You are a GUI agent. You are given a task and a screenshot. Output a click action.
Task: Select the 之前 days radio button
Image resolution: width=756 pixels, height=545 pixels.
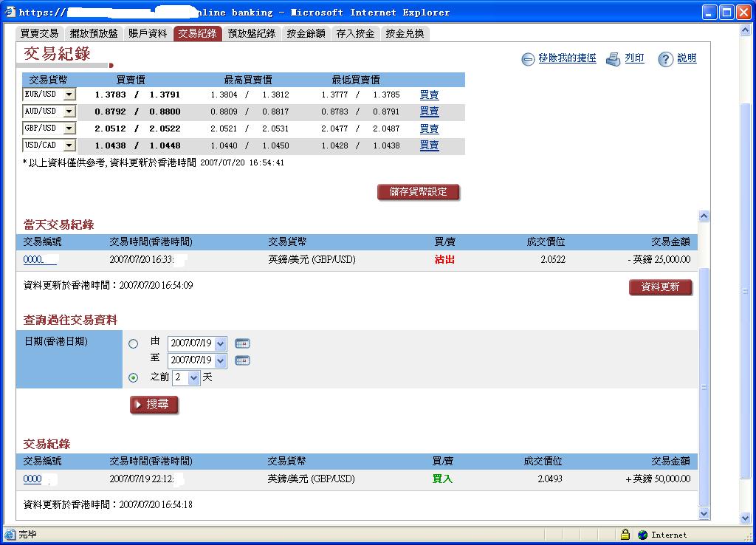click(x=133, y=377)
